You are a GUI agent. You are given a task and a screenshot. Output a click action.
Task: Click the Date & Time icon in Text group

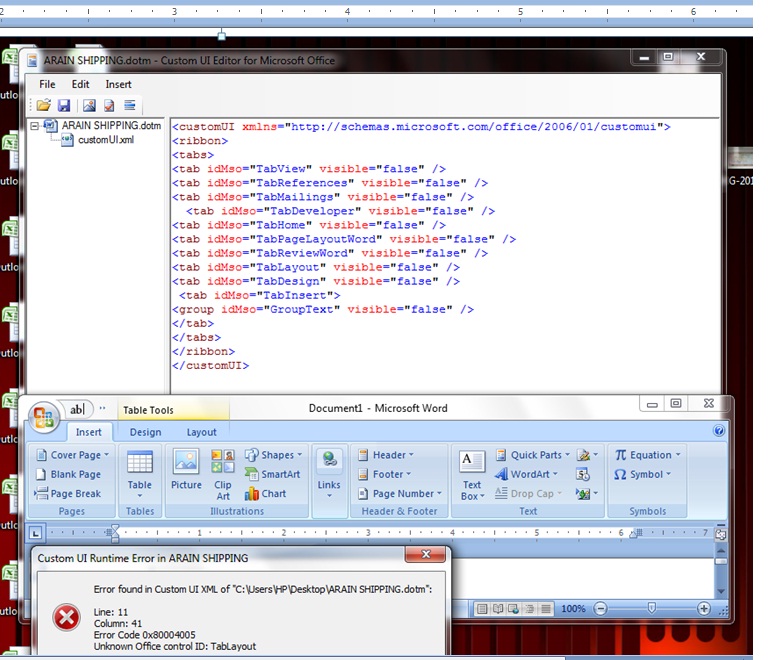pyautogui.click(x=583, y=474)
